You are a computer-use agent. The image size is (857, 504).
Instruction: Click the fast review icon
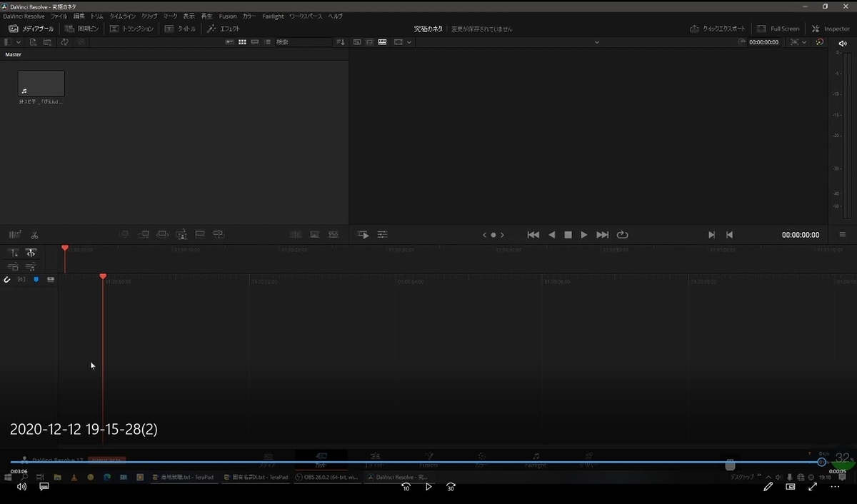(x=364, y=234)
